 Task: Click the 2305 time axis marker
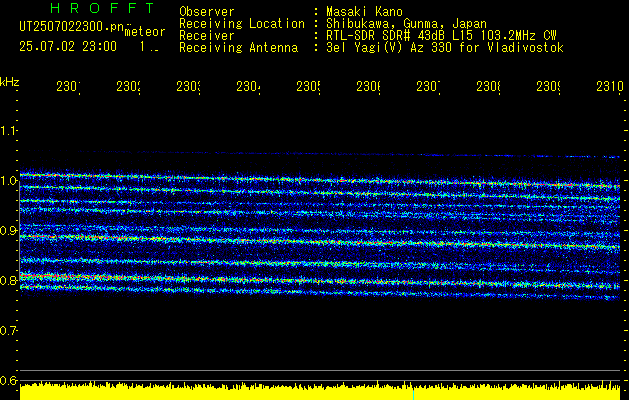point(308,86)
